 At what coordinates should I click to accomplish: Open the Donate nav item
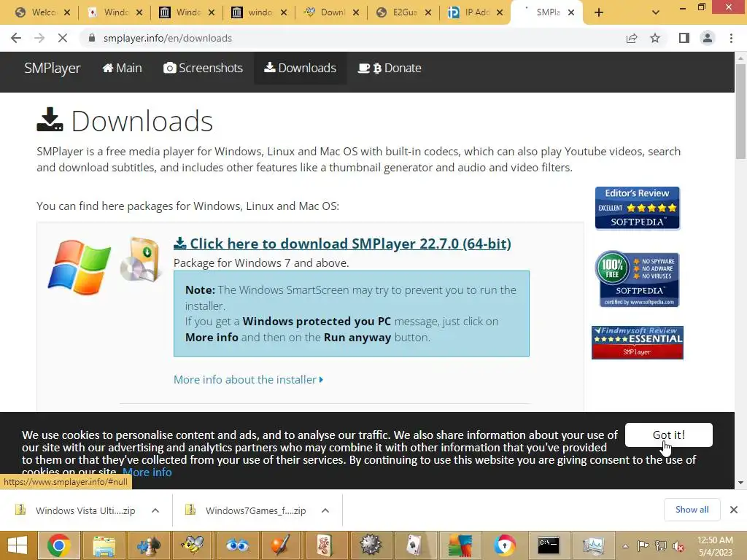tap(390, 68)
